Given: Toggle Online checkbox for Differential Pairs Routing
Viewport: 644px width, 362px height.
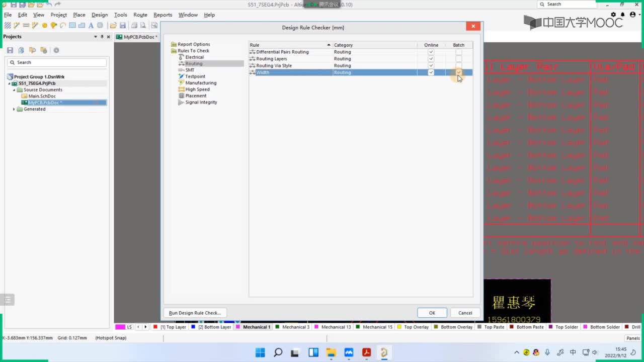Looking at the screenshot, I should click(x=431, y=52).
